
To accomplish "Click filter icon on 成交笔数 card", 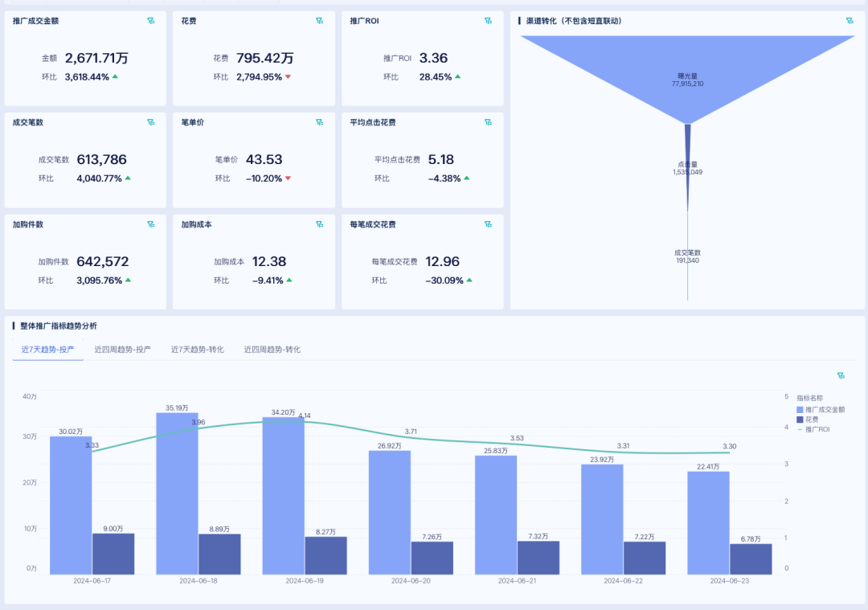I will (151, 122).
